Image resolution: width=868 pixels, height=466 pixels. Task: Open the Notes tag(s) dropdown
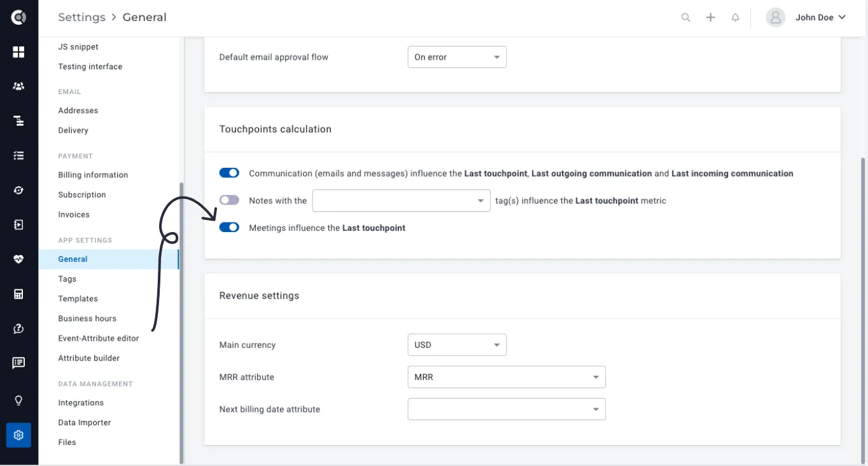pos(402,200)
